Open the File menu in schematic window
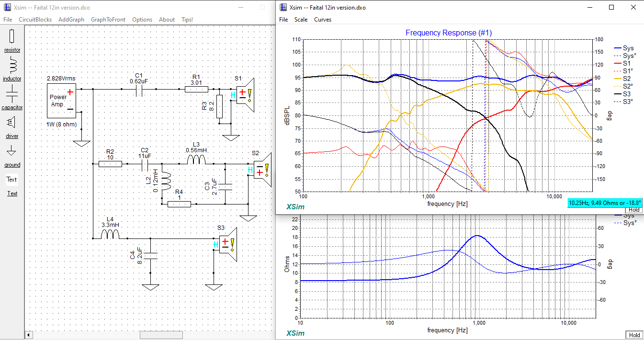 pos(8,20)
